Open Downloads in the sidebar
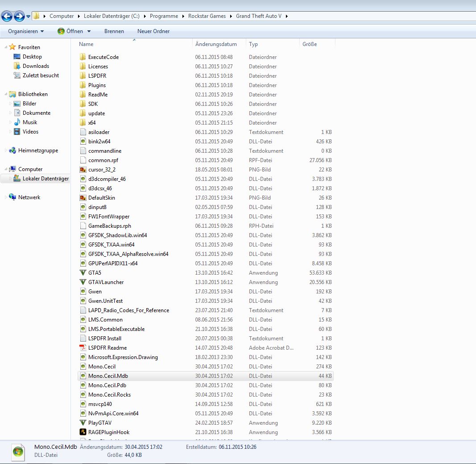The width and height of the screenshot is (476, 464). (36, 66)
